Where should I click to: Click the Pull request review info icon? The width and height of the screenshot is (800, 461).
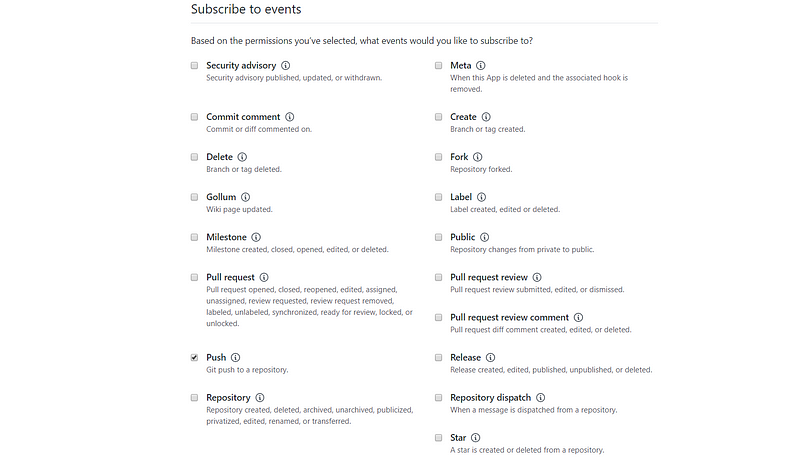(x=537, y=277)
